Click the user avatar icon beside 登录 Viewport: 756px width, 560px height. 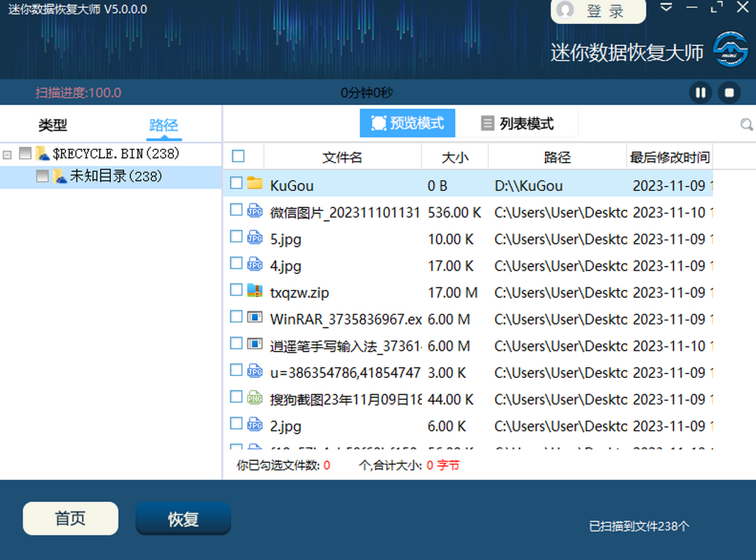point(566,10)
